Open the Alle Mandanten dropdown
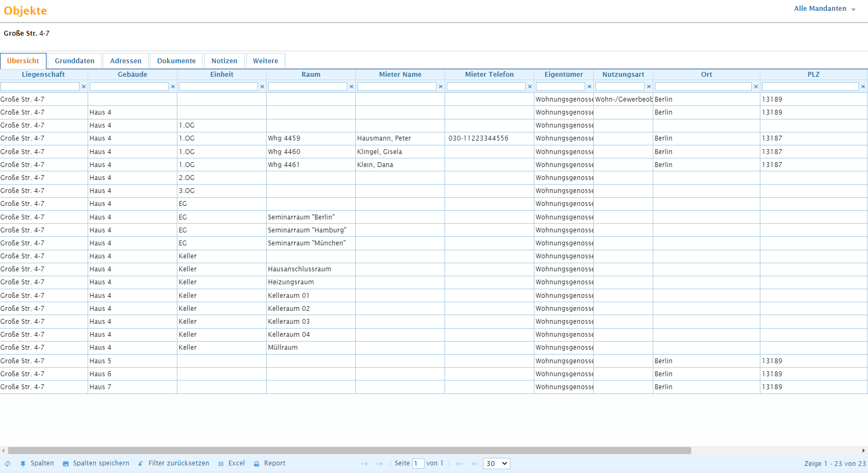The height and width of the screenshot is (473, 868). pos(825,9)
